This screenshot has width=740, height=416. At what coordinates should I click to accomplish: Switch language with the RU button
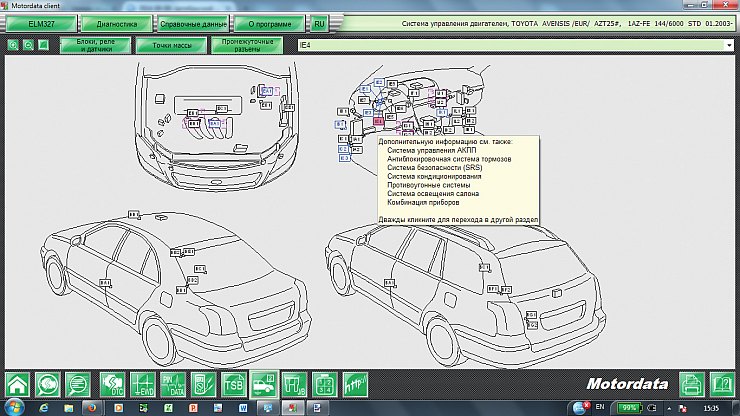tap(320, 24)
